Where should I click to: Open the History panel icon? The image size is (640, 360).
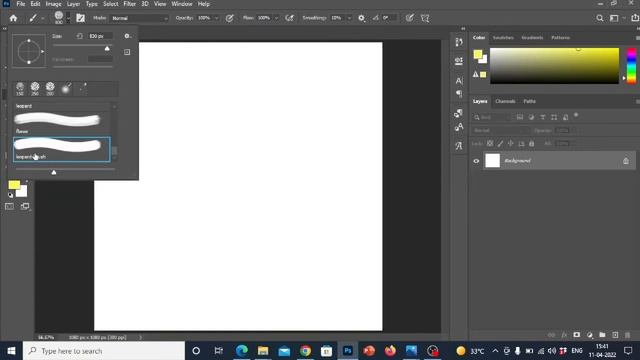(x=459, y=42)
